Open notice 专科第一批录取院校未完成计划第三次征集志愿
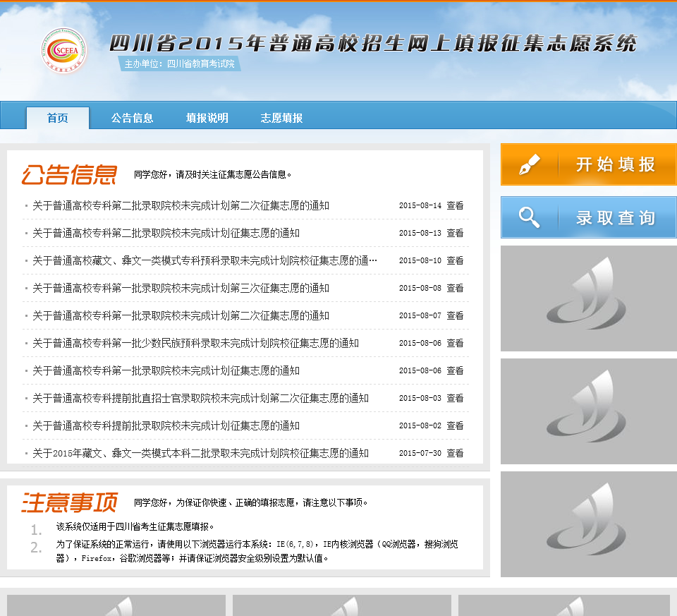The height and width of the screenshot is (616, 677). click(x=181, y=288)
